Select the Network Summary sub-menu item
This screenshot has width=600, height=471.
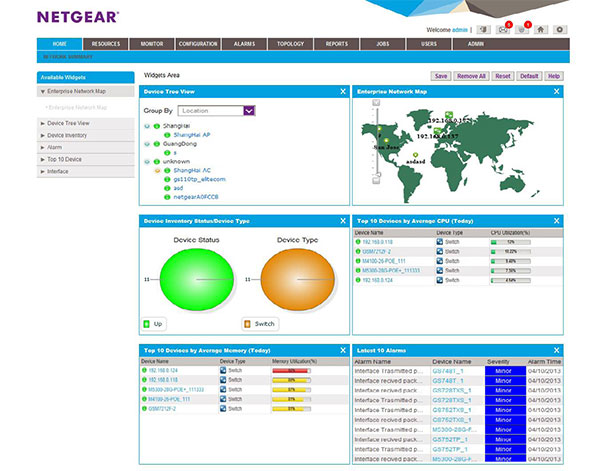68,57
